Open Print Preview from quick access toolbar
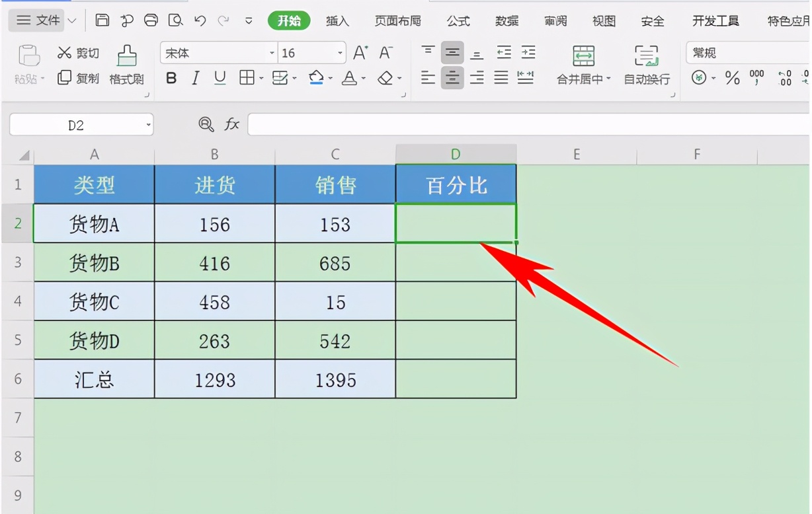 175,20
